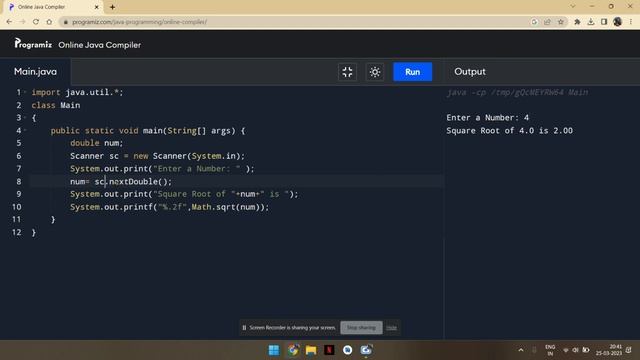The width and height of the screenshot is (640, 360).
Task: Go to the browser home page
Action: click(49, 22)
